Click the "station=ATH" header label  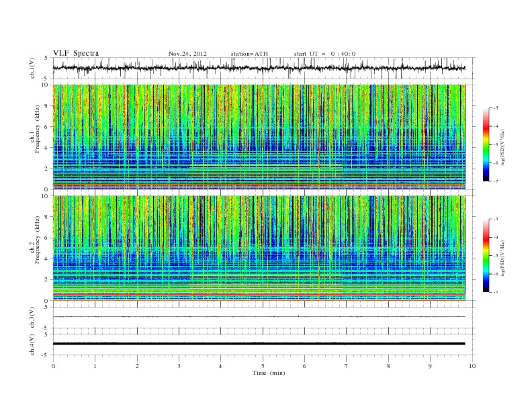(x=249, y=54)
